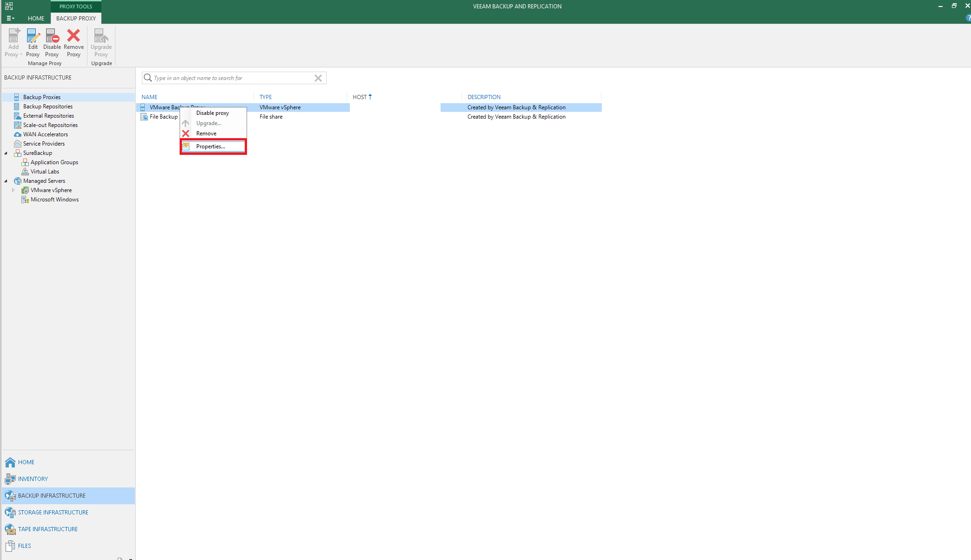971x560 pixels.
Task: Switch to the HOME ribbon tab
Action: (36, 18)
